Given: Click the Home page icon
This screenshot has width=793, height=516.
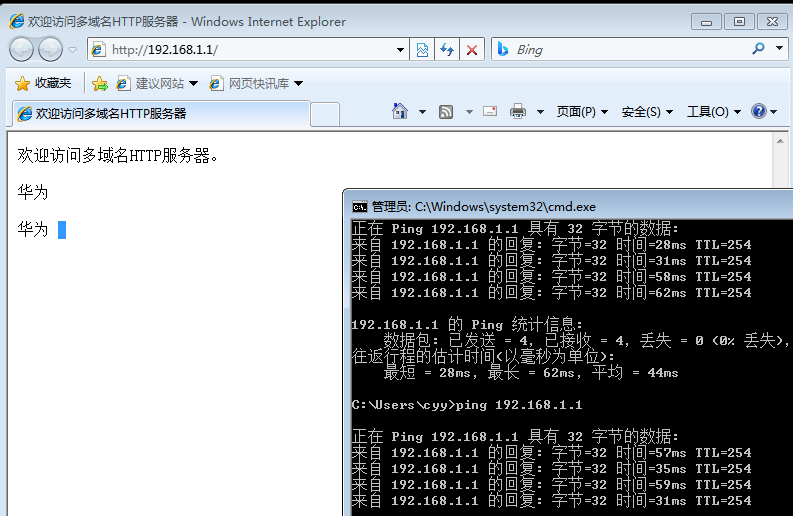Looking at the screenshot, I should (400, 111).
